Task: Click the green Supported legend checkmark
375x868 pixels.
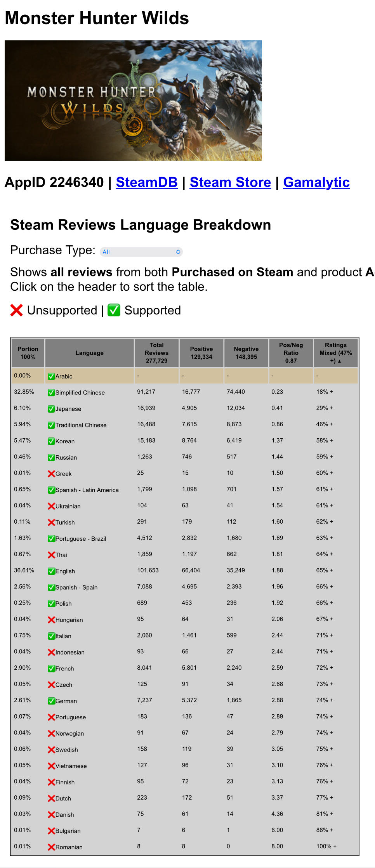Action: click(114, 310)
